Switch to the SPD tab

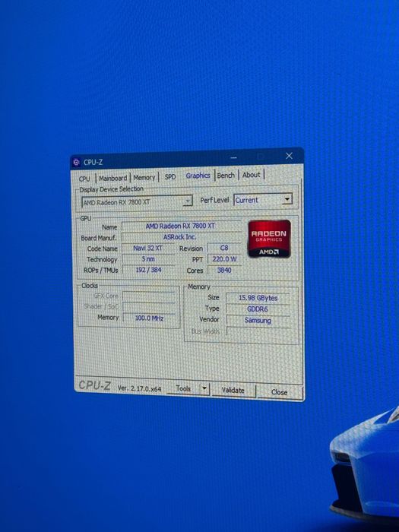point(170,177)
